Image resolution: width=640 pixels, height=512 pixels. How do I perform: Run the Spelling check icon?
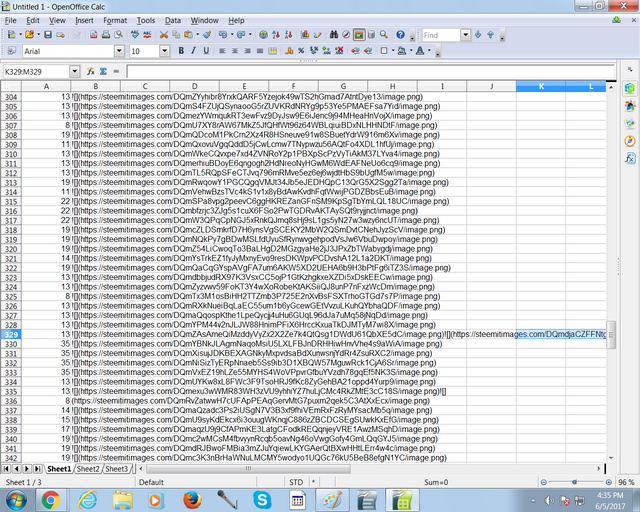click(x=135, y=35)
